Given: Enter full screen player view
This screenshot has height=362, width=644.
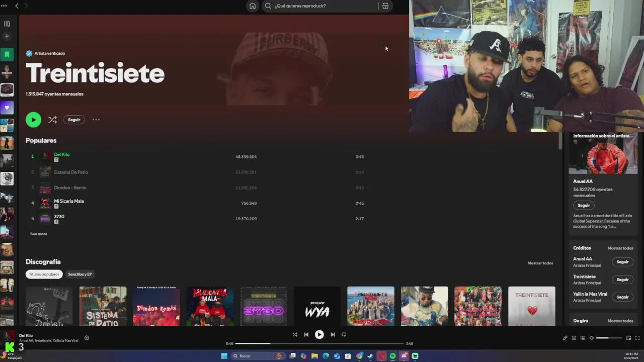Looking at the screenshot, I should click(x=637, y=338).
